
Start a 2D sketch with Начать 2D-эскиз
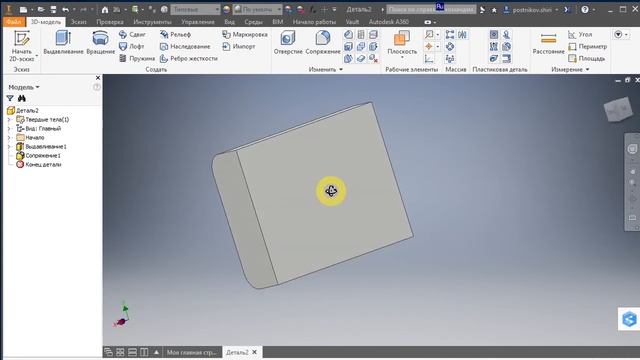click(x=22, y=46)
